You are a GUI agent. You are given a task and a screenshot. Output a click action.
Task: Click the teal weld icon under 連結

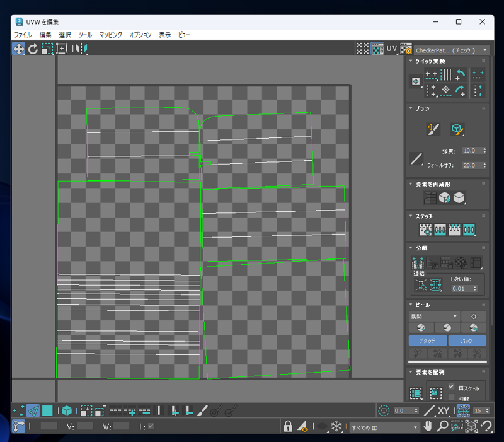(x=435, y=285)
